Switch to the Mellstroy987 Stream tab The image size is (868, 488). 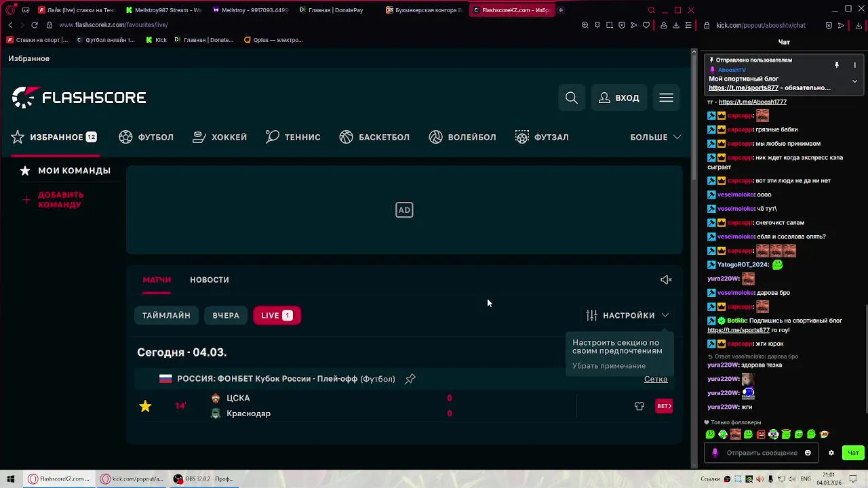(163, 10)
